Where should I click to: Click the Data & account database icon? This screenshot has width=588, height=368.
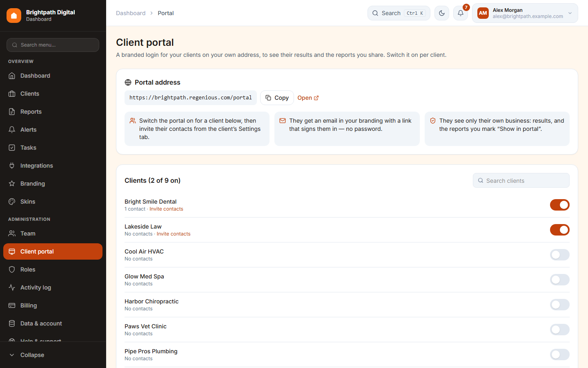[x=12, y=323]
